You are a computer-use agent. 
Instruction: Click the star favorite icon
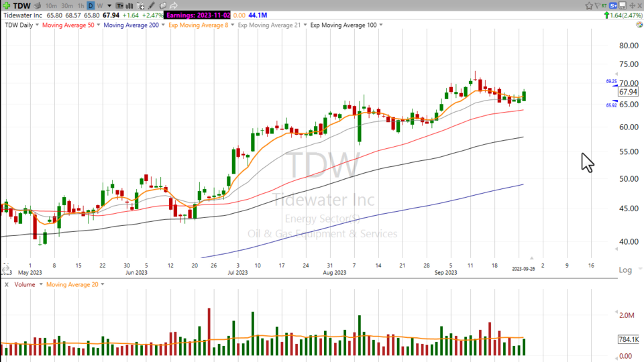(589, 5)
